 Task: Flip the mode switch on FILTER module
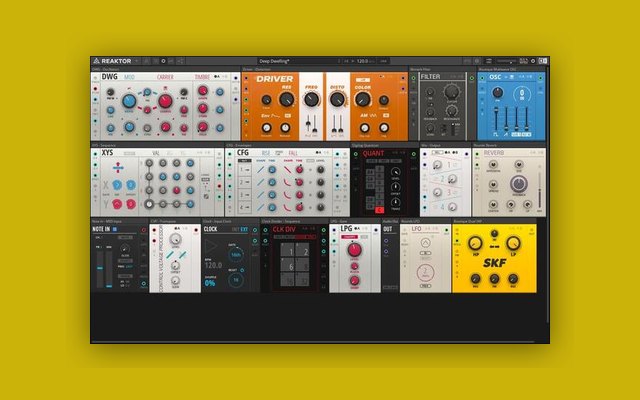(453, 129)
